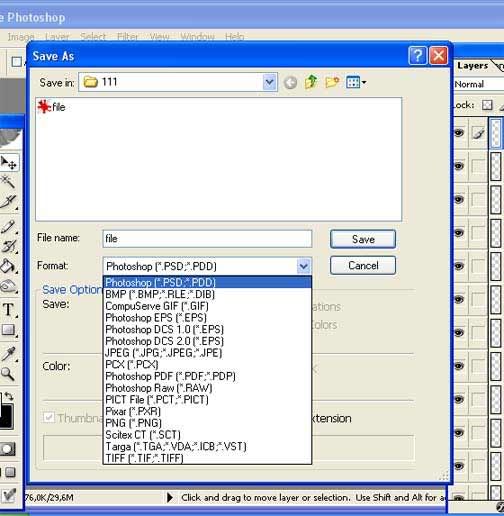Open the View menu dropdown icon
The height and width of the screenshot is (516, 504).
point(356,82)
